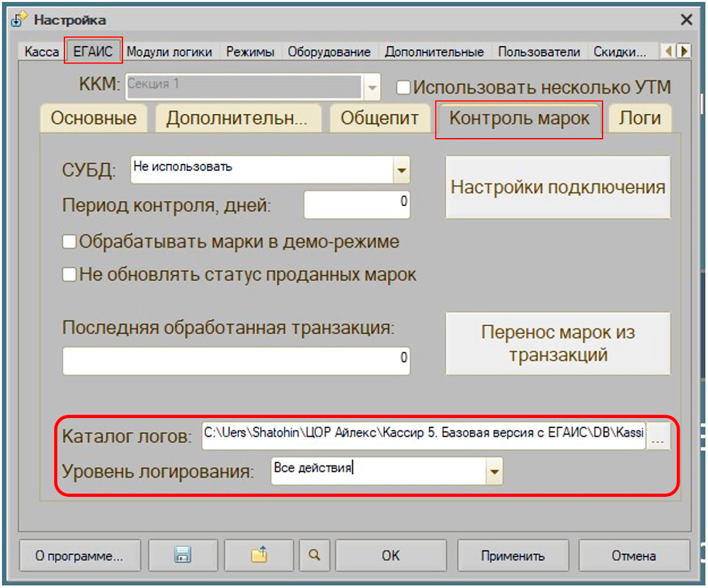The width and height of the screenshot is (708, 588).
Task: Click the browse ellipsis button for log folder
Action: coord(658,435)
